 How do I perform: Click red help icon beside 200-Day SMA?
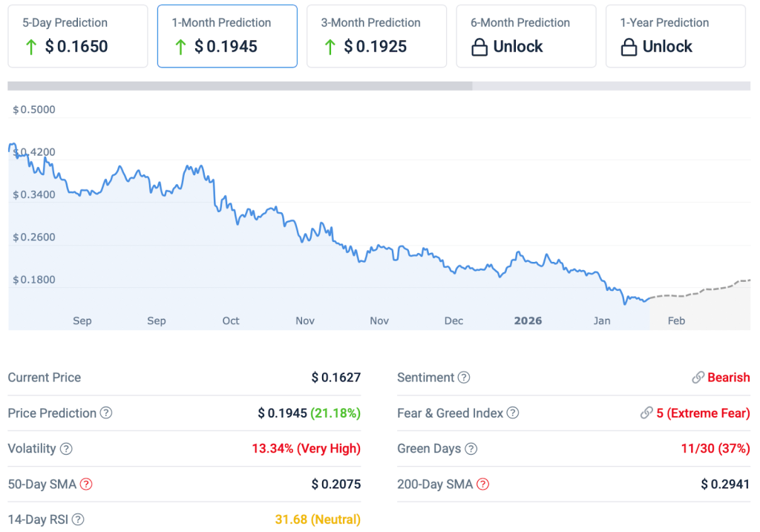coord(482,485)
